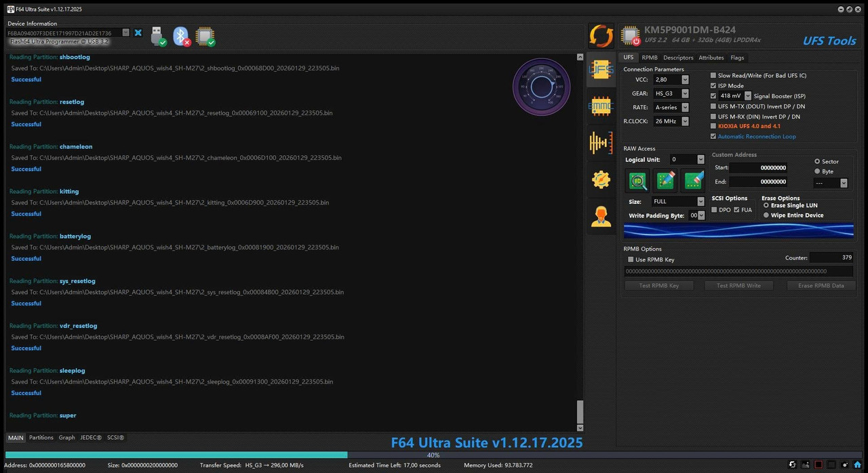Click the RAW write (pencil) icon
Screen dimensions: 868x473
point(665,180)
